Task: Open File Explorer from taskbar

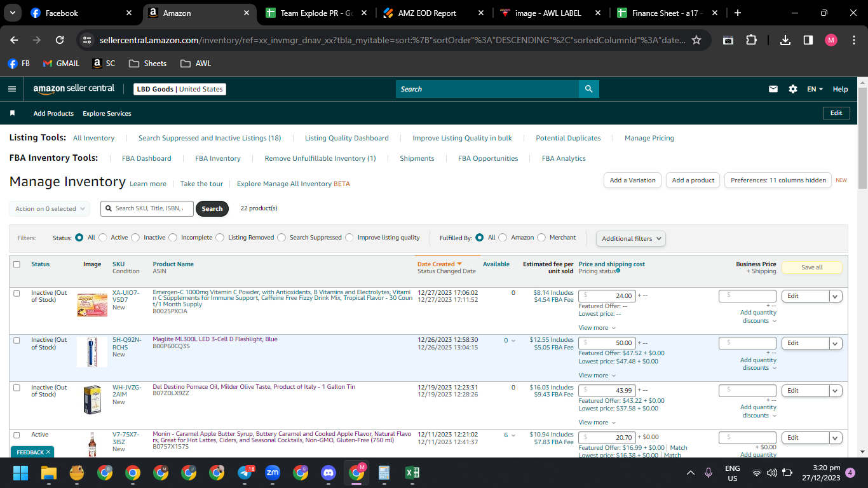Action: point(49,473)
